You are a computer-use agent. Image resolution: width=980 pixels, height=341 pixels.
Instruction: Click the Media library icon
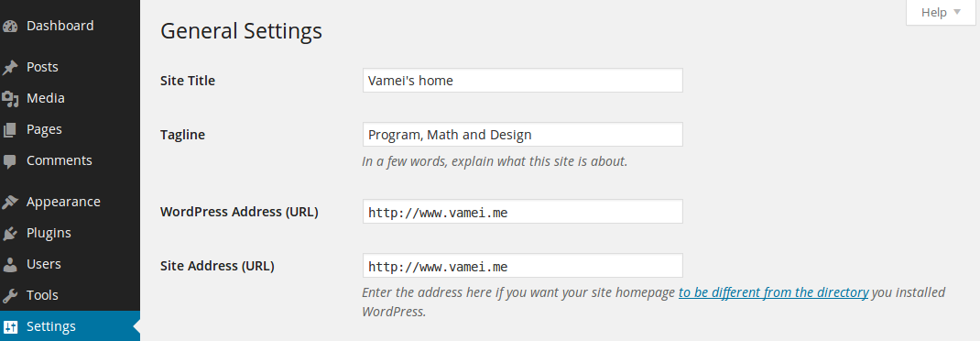[10, 99]
